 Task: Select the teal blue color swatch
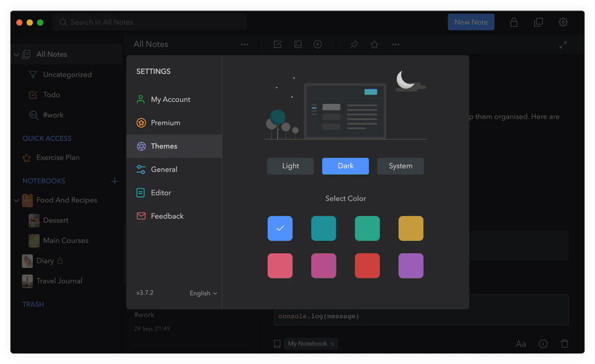(x=324, y=228)
